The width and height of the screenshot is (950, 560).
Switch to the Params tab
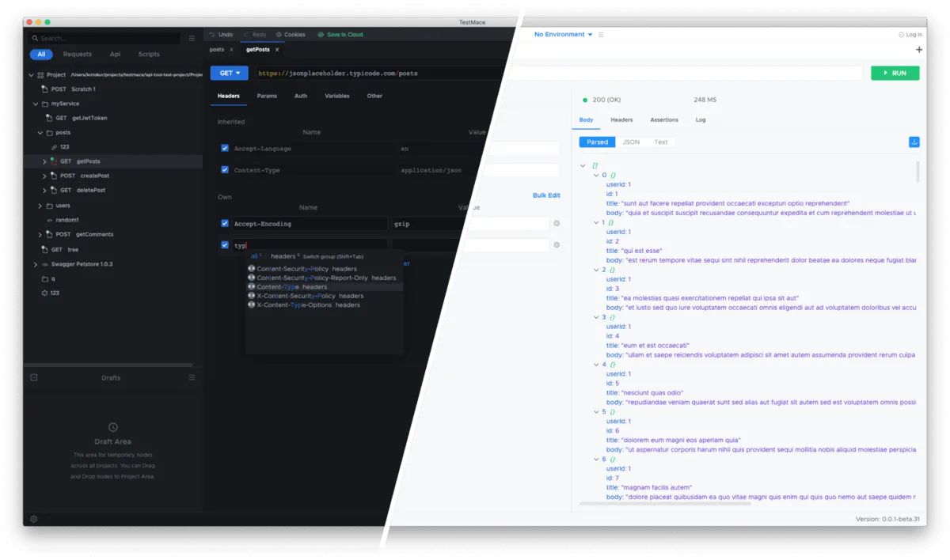click(267, 96)
